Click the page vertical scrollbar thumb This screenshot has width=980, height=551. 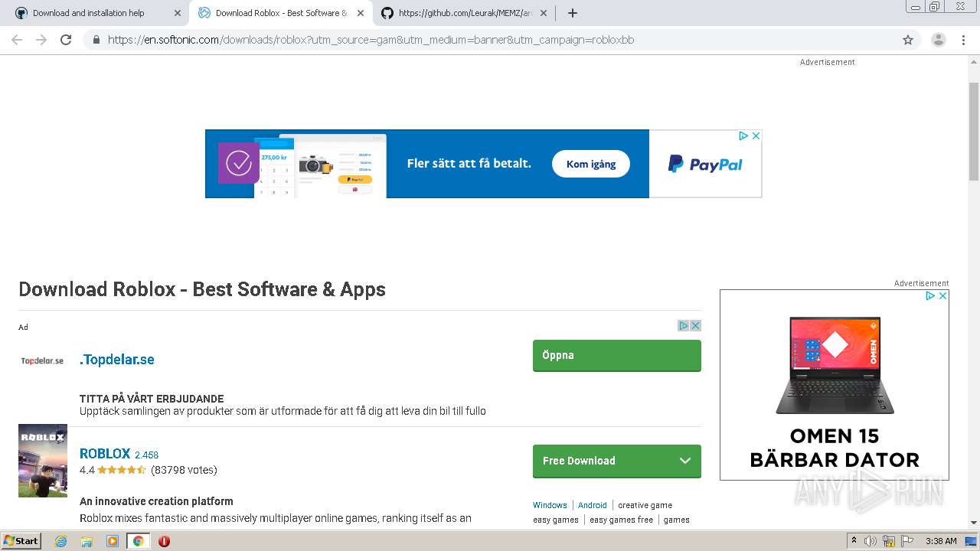tap(974, 132)
